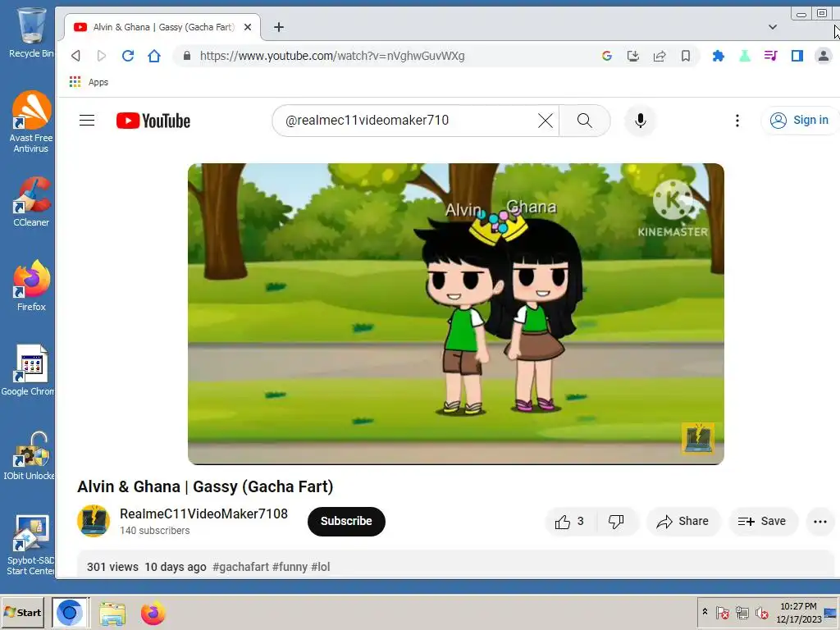Open more actions ellipsis under video
This screenshot has width=840, height=630.
coord(820,521)
